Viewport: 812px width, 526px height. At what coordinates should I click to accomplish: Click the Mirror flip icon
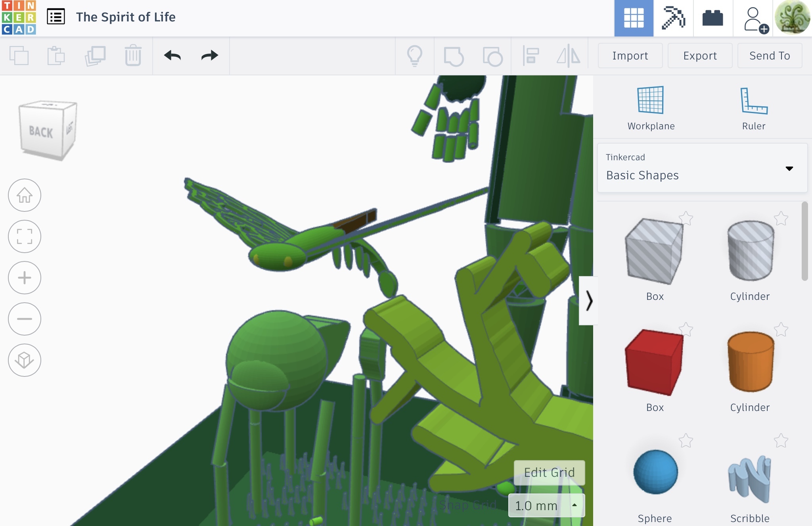(x=569, y=56)
